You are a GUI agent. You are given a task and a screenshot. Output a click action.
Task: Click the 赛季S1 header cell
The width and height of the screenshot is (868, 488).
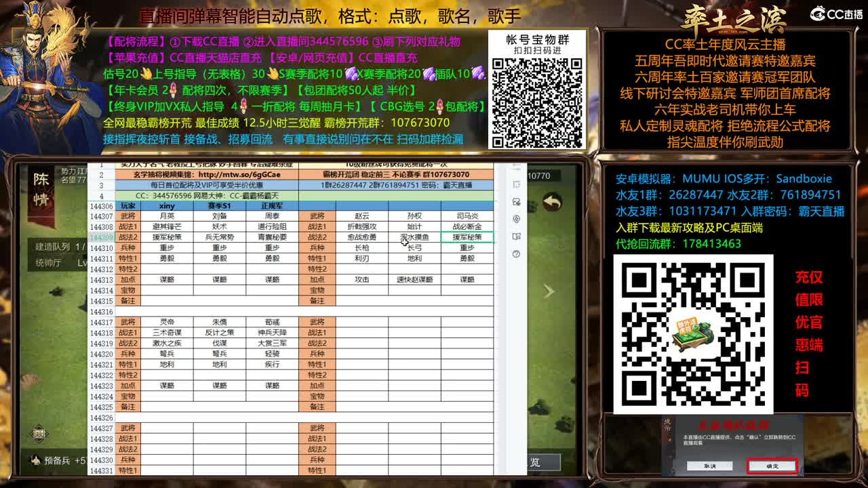(x=220, y=205)
